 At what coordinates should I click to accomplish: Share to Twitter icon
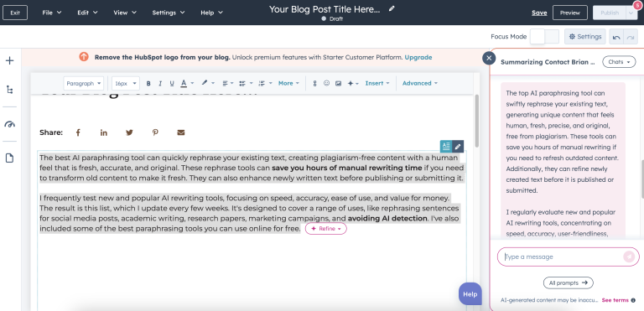click(x=129, y=132)
